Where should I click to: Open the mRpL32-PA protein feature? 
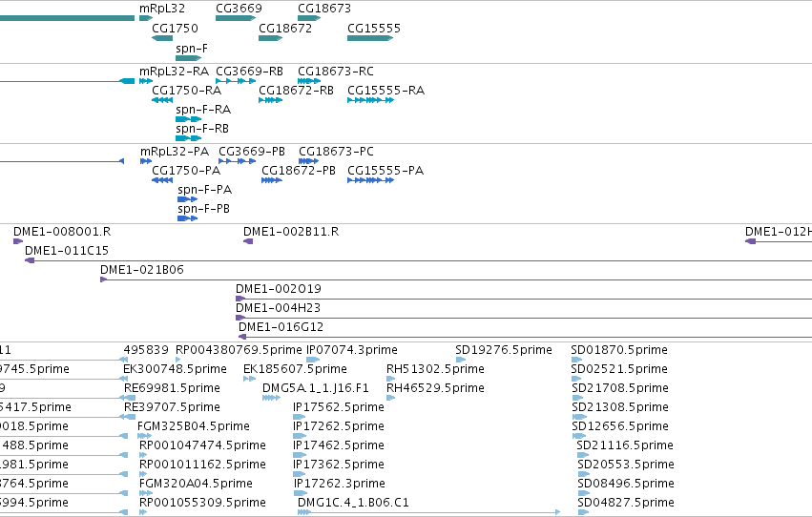[x=146, y=161]
